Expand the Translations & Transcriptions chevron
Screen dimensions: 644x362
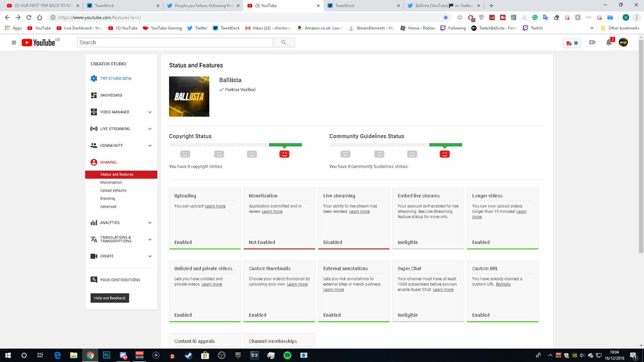pyautogui.click(x=150, y=239)
